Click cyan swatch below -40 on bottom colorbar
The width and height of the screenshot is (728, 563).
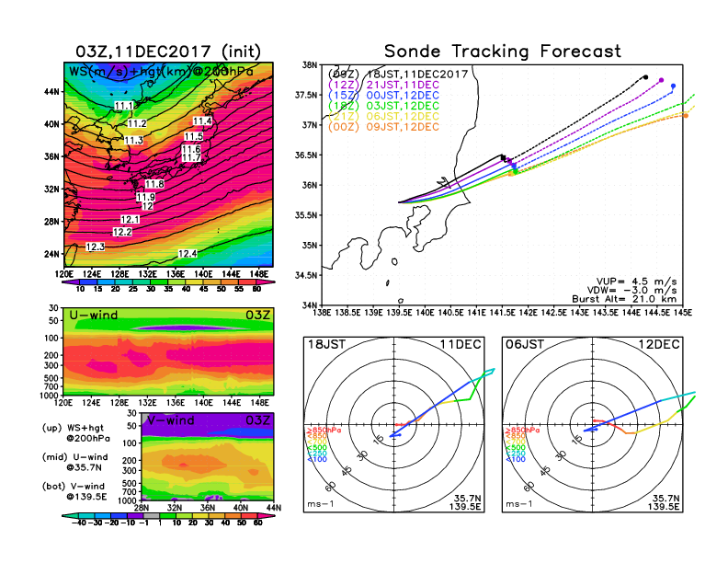tap(70, 515)
